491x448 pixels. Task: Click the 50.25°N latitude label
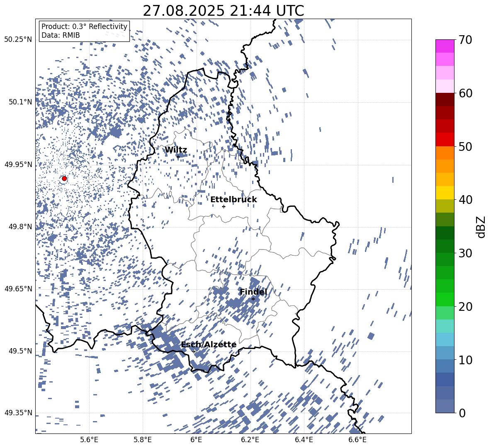point(18,40)
